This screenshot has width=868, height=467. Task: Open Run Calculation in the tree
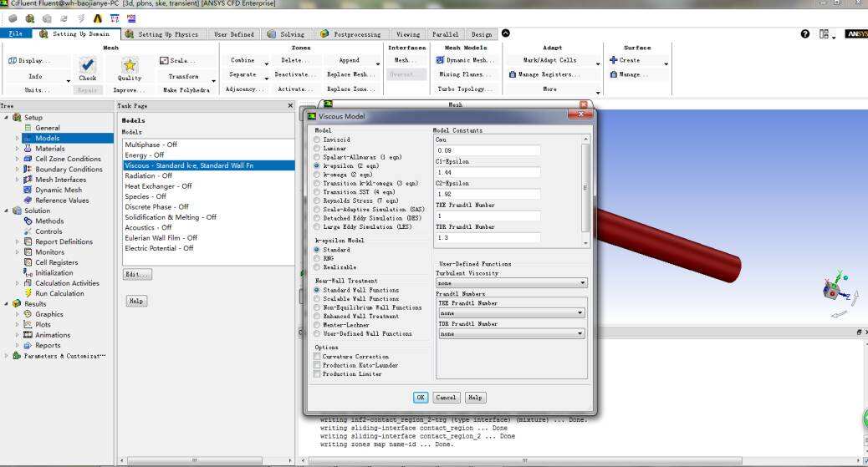59,293
